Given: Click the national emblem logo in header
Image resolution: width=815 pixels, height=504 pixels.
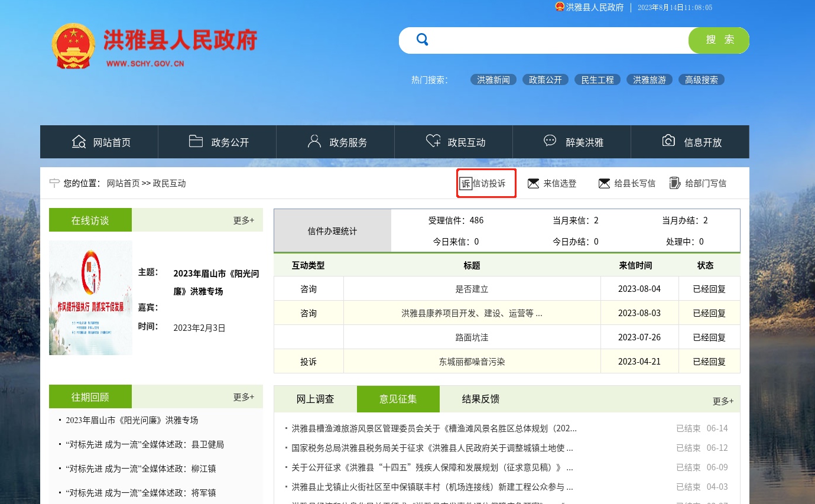Looking at the screenshot, I should [x=73, y=46].
